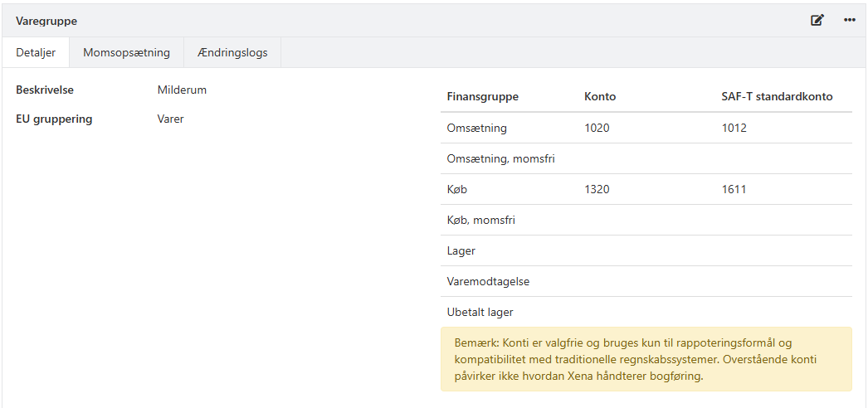Click the edit pencil icon for Varegruppe
The width and height of the screenshot is (868, 408).
click(817, 20)
